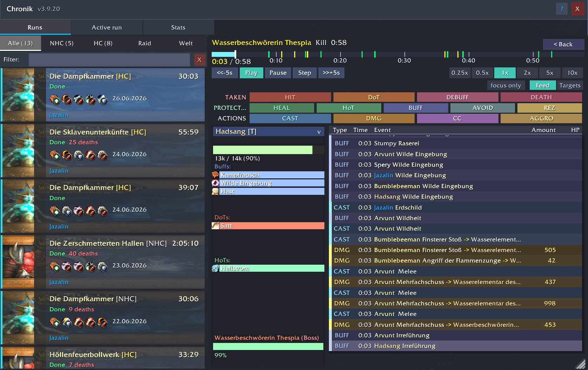The width and height of the screenshot is (588, 370).
Task: Toggle the AGGRO action filter
Action: pyautogui.click(x=541, y=118)
